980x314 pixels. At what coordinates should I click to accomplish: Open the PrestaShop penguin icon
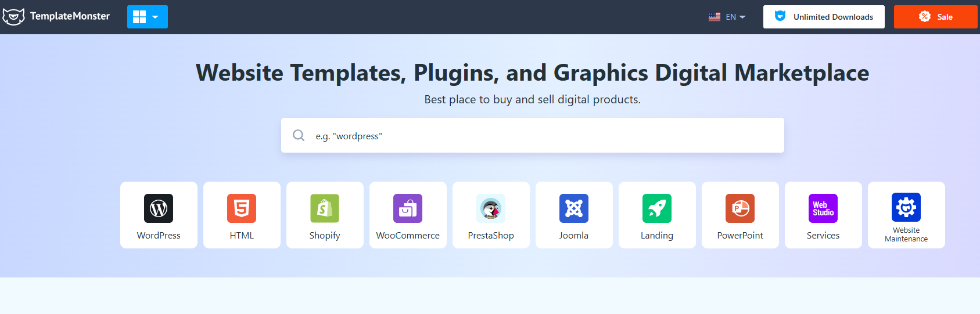pos(491,208)
